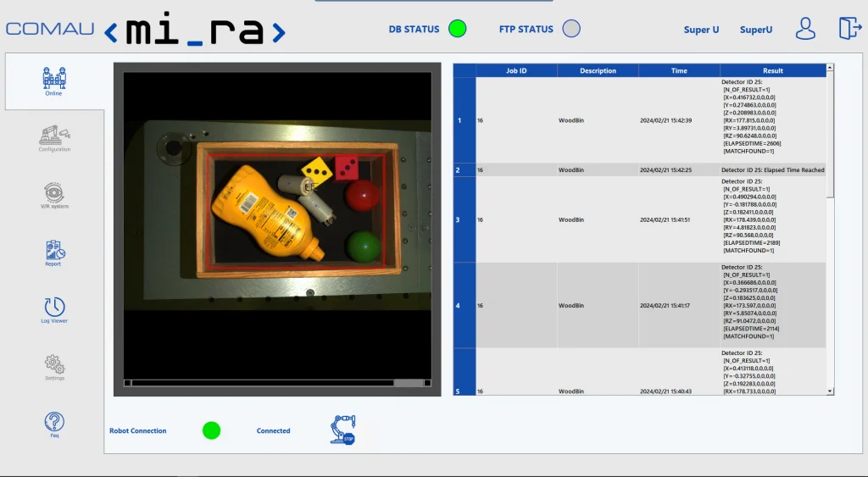The image size is (868, 477).
Task: Open the Settings gear page
Action: 54,367
